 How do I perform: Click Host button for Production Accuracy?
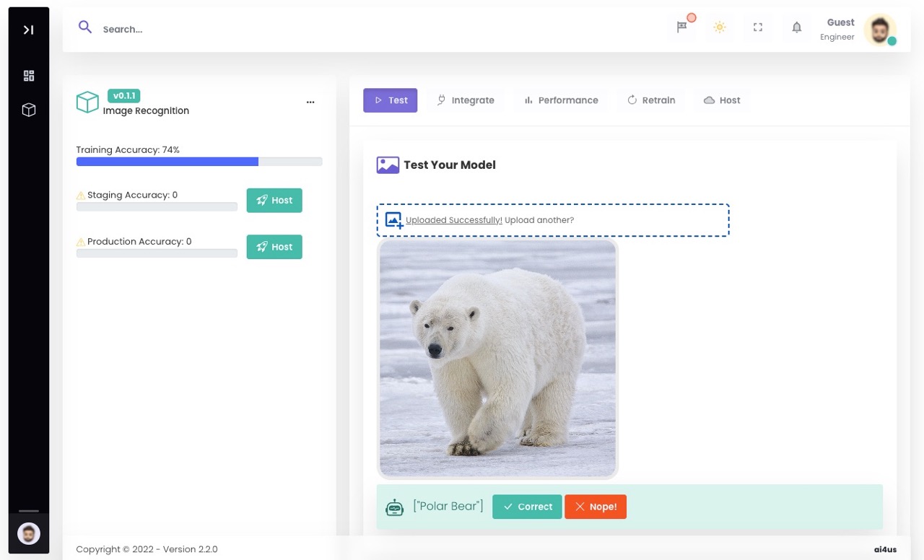pos(274,247)
